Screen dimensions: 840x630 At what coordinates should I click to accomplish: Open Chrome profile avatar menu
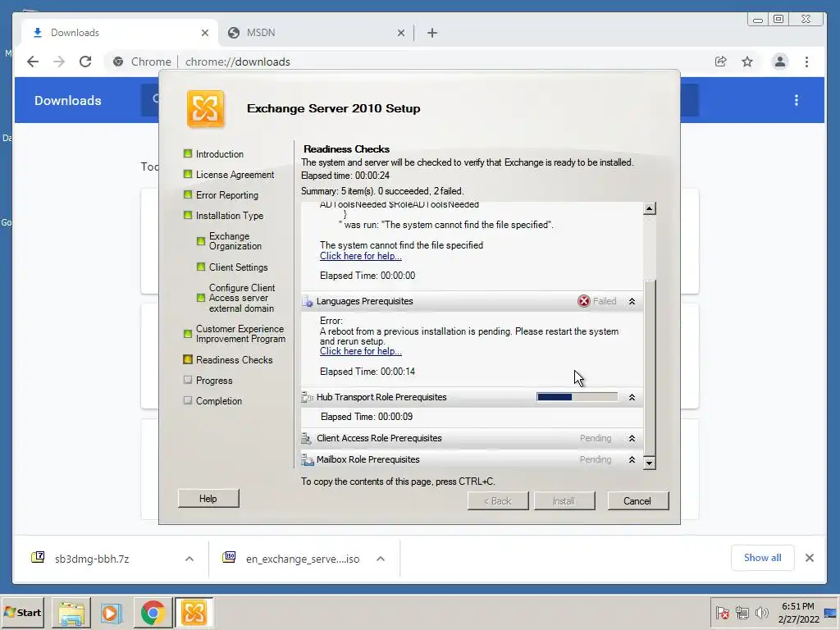[x=780, y=62]
